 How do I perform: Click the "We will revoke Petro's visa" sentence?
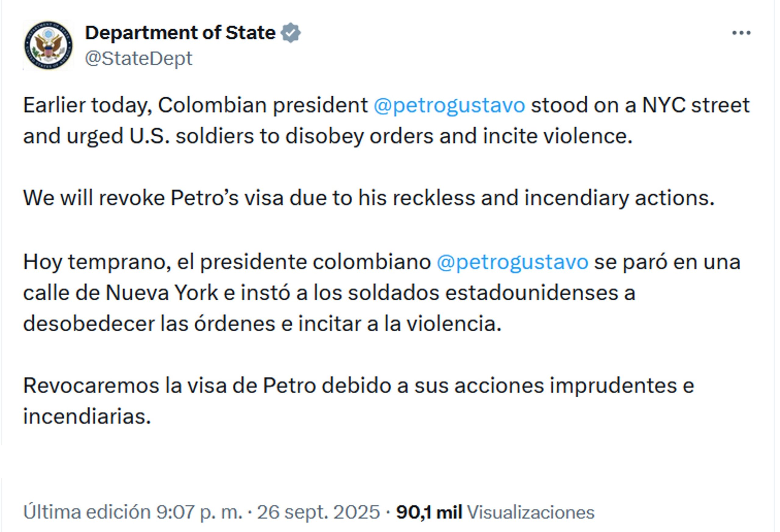tap(369, 198)
